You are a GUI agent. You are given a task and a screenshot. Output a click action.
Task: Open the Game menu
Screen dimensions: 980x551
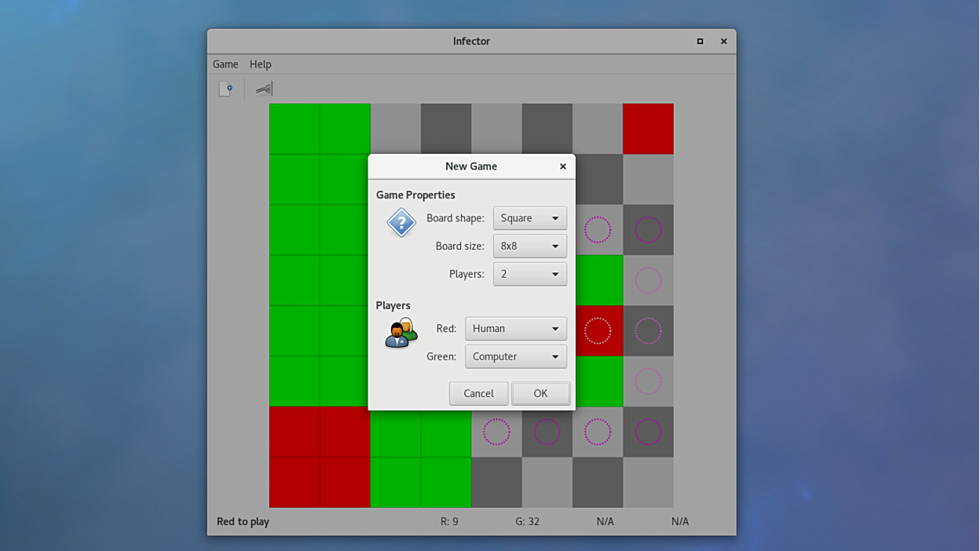pyautogui.click(x=225, y=64)
